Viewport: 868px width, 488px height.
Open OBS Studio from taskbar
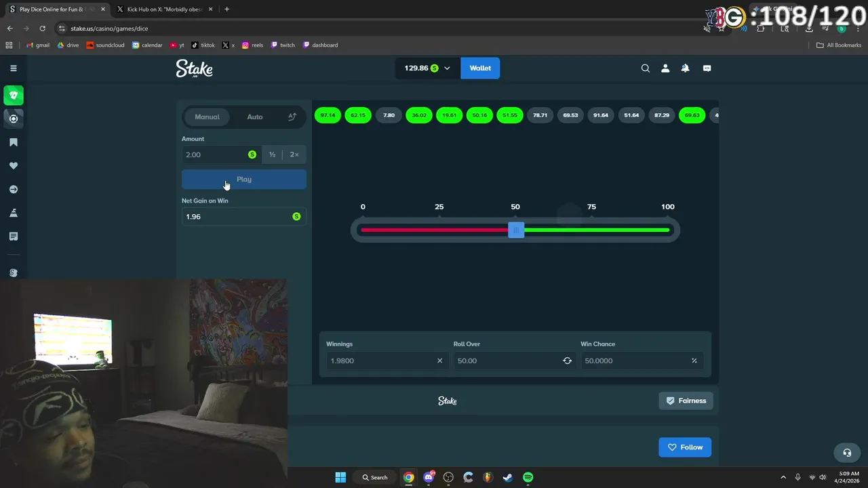click(x=448, y=477)
